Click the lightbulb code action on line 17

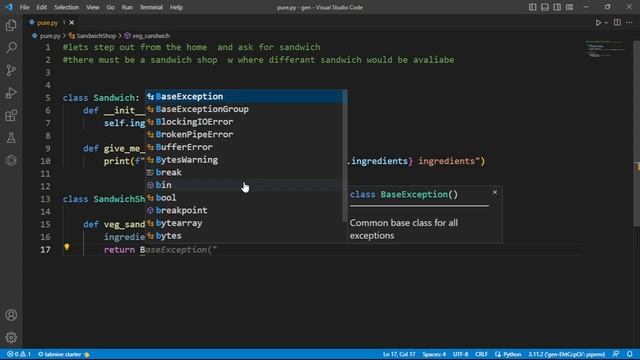[67, 247]
